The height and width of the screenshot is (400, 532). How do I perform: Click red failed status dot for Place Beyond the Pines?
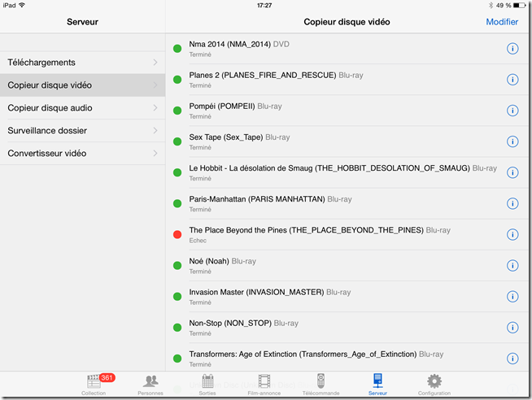click(x=177, y=235)
